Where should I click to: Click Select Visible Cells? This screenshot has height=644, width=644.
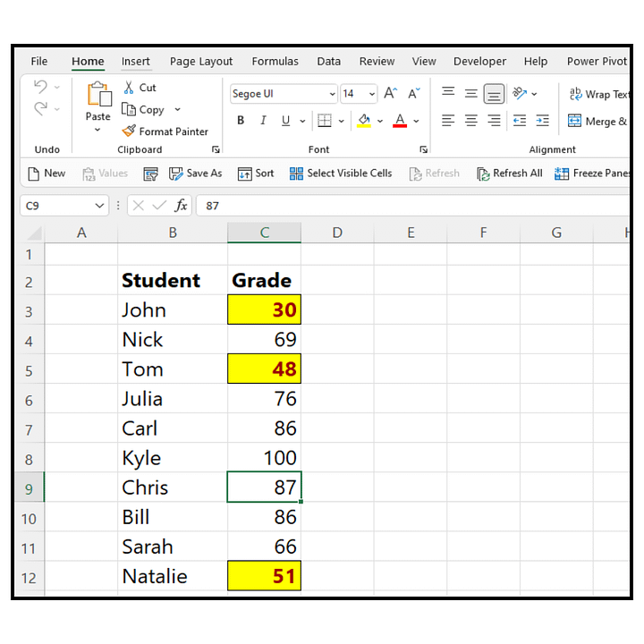coord(341,174)
